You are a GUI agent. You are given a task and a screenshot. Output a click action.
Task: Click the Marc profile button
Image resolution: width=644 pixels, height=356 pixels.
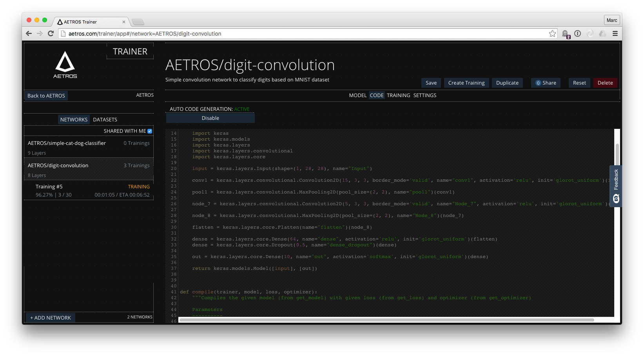tap(611, 20)
